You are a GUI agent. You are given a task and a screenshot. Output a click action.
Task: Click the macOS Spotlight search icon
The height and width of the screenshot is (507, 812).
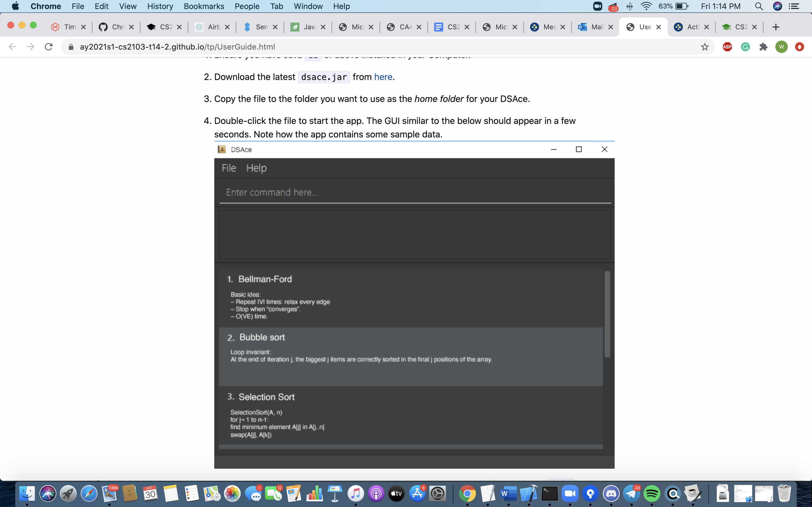(x=759, y=6)
